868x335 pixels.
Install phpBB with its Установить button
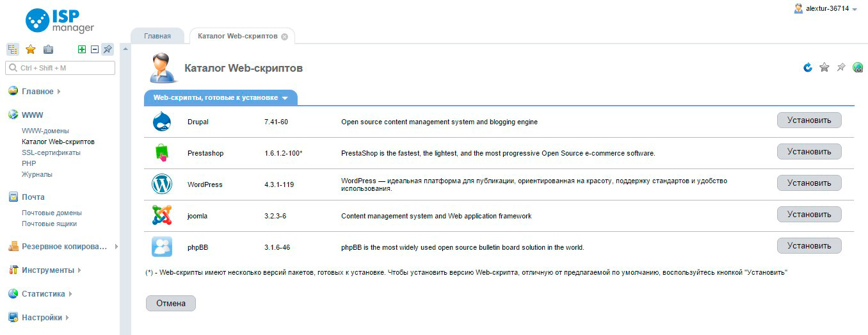(809, 246)
